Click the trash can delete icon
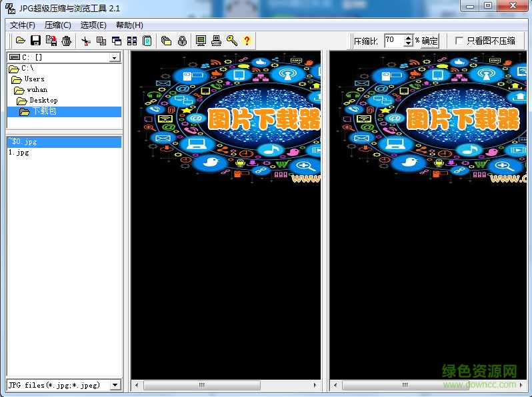This screenshot has height=397, width=532. [x=67, y=41]
